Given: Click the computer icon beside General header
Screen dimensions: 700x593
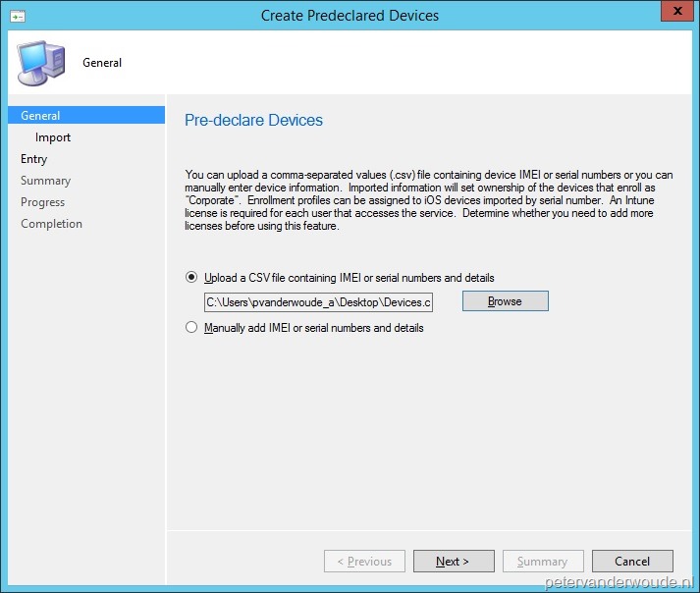Looking at the screenshot, I should [41, 63].
